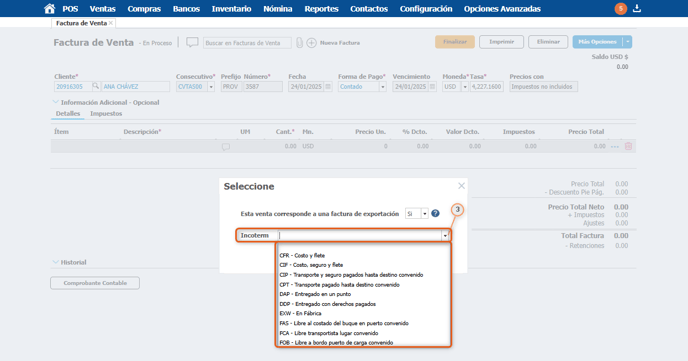
Task: Click the paperclip attachment icon
Action: click(x=299, y=43)
